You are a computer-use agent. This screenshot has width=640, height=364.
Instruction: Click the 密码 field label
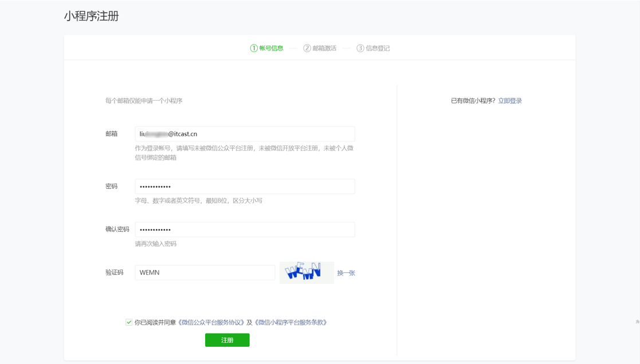click(111, 186)
